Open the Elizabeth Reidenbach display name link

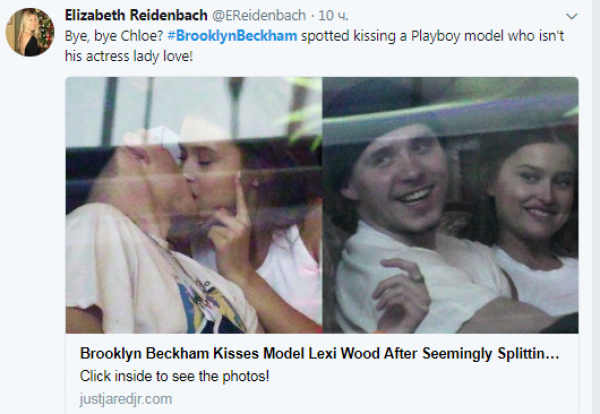[136, 15]
